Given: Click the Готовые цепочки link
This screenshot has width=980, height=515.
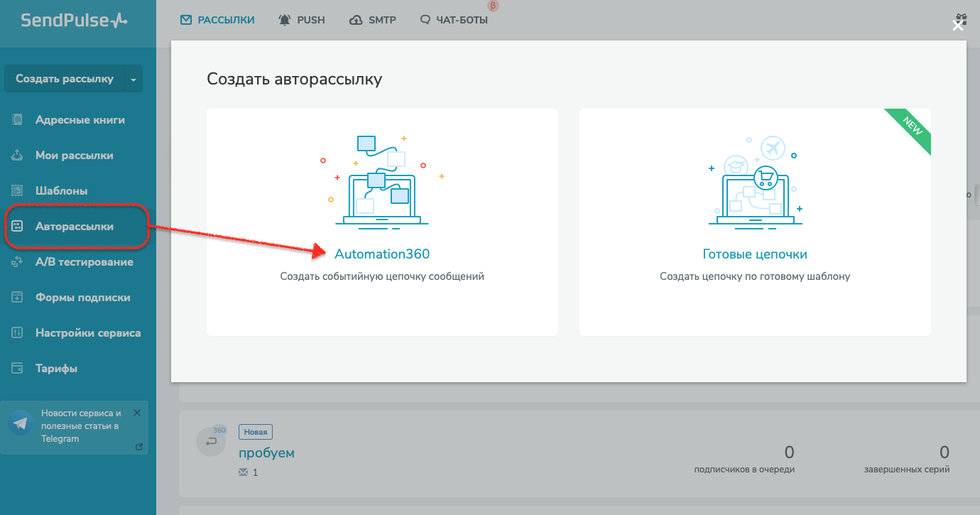Looking at the screenshot, I should (755, 254).
